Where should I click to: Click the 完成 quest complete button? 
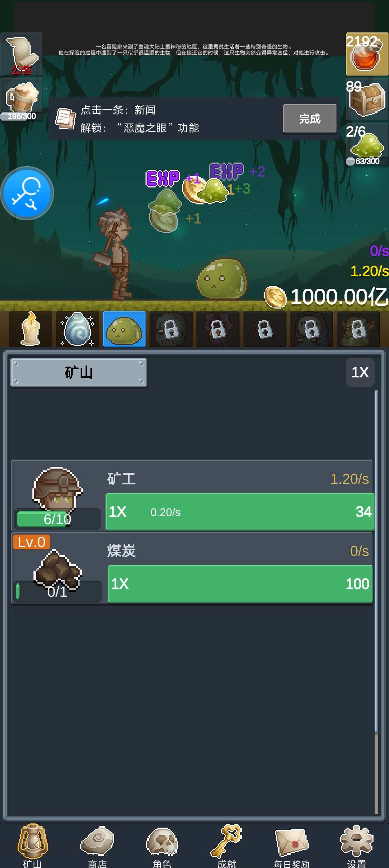310,119
